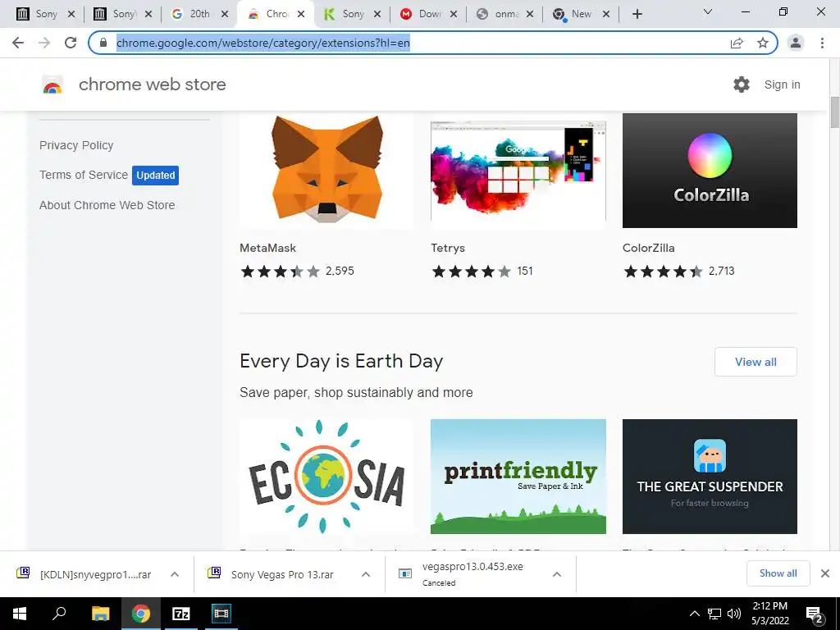Open the Terms of Service link

84,175
